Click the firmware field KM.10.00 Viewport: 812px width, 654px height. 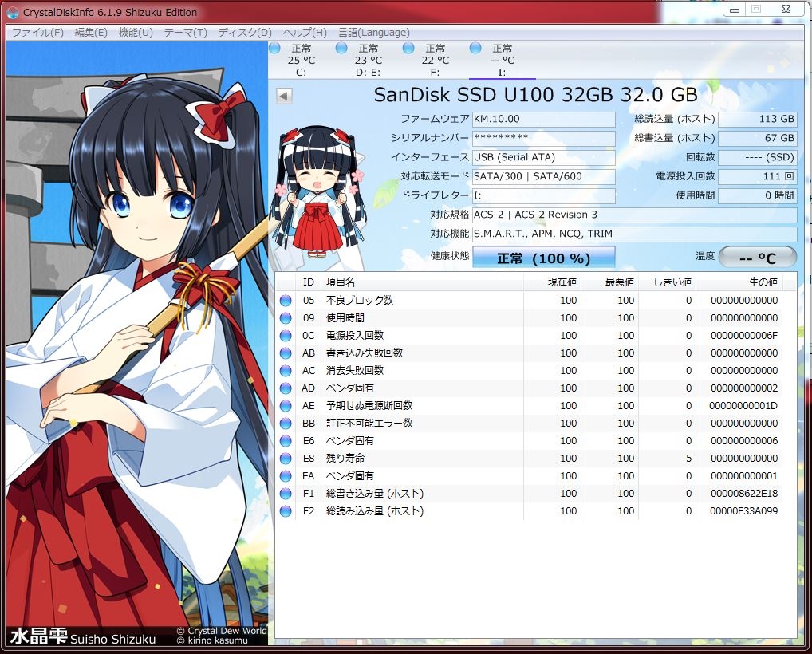(x=544, y=119)
